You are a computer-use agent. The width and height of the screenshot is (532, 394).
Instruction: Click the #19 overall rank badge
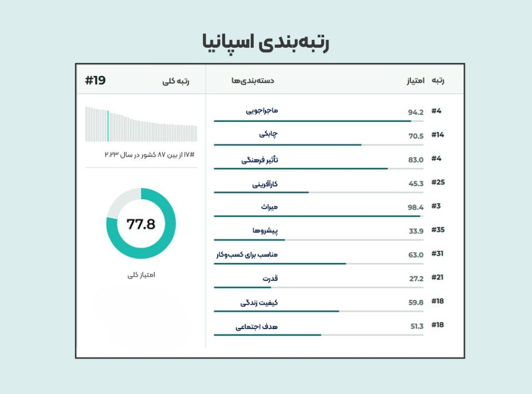coord(95,80)
